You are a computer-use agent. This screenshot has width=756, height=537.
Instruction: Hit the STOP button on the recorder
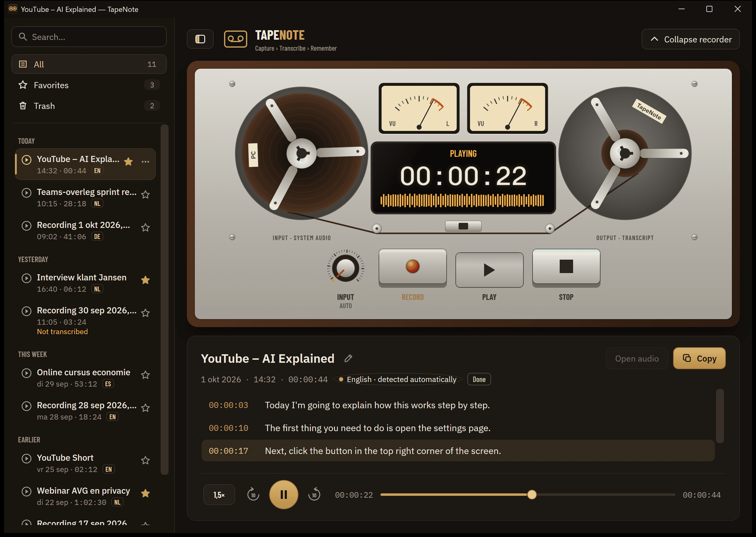(566, 267)
